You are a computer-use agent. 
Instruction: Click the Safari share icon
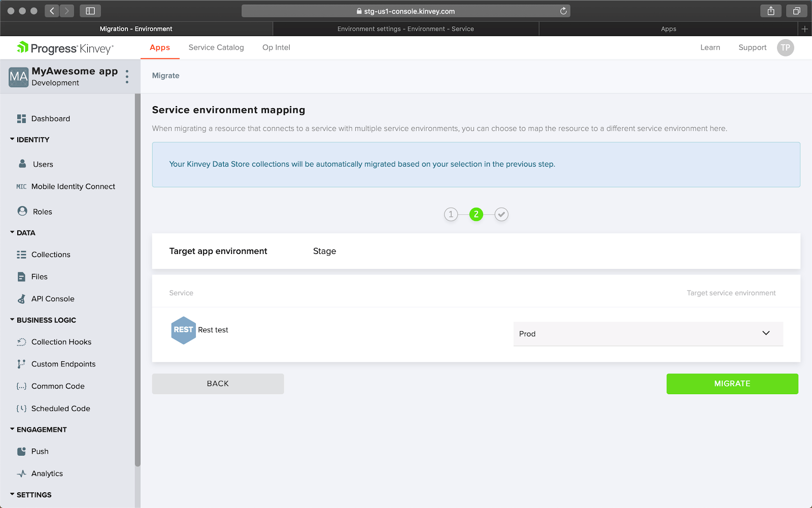[x=771, y=11]
